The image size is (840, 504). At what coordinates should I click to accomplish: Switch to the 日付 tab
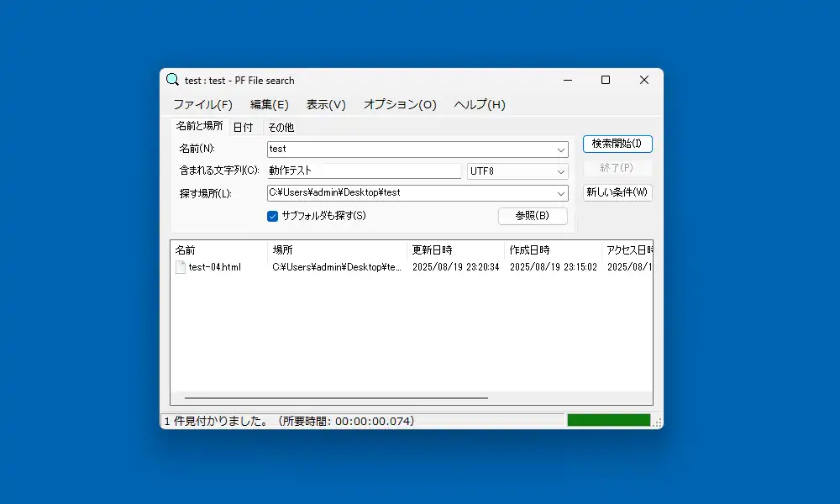(x=244, y=127)
